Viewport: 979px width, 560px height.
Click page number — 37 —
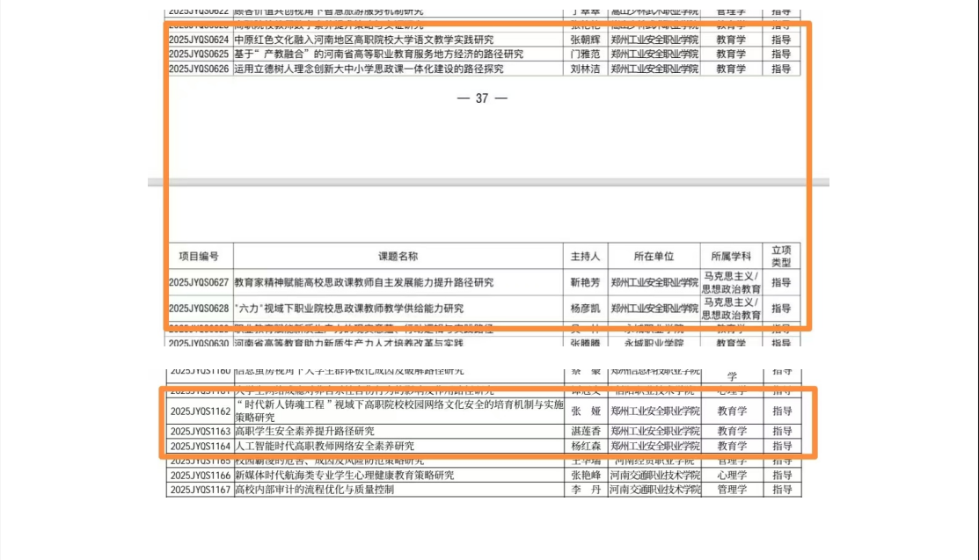tap(482, 98)
